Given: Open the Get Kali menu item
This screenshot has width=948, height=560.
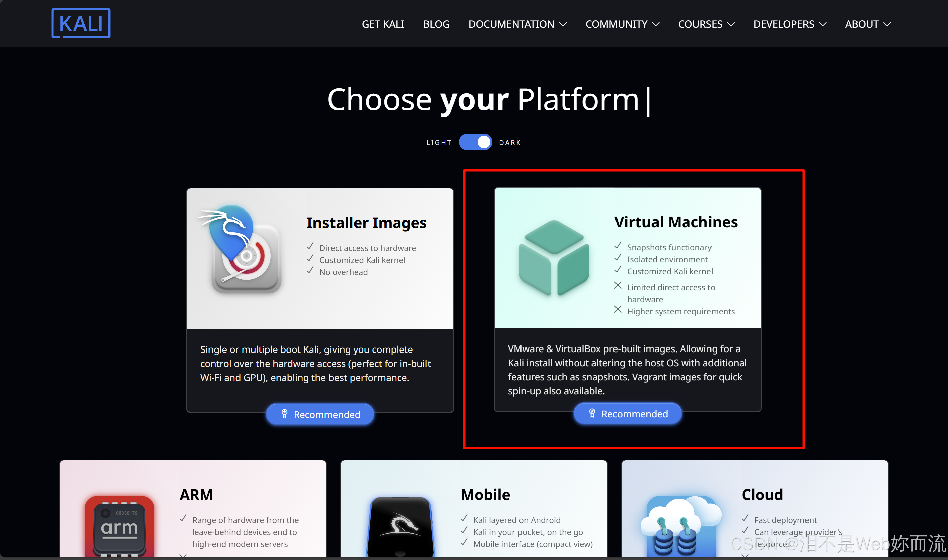Looking at the screenshot, I should [x=383, y=24].
